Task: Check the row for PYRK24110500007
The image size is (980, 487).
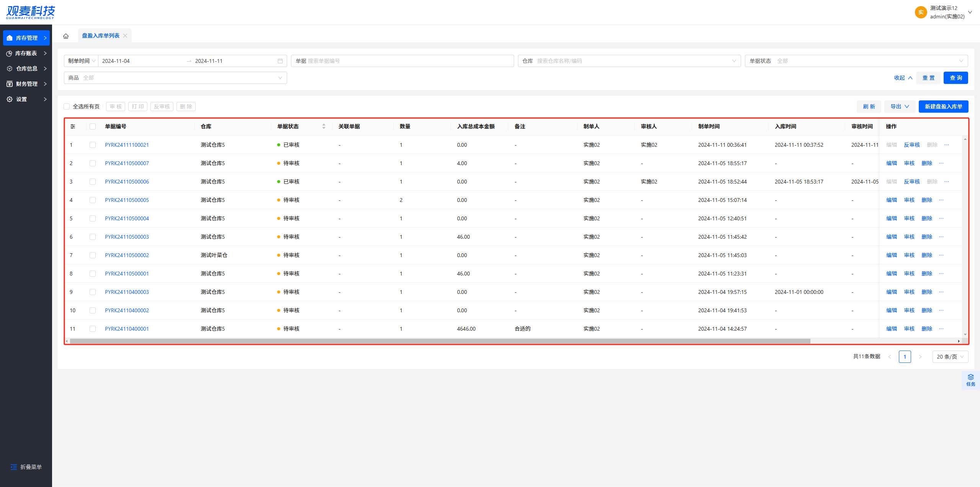Action: pos(93,163)
